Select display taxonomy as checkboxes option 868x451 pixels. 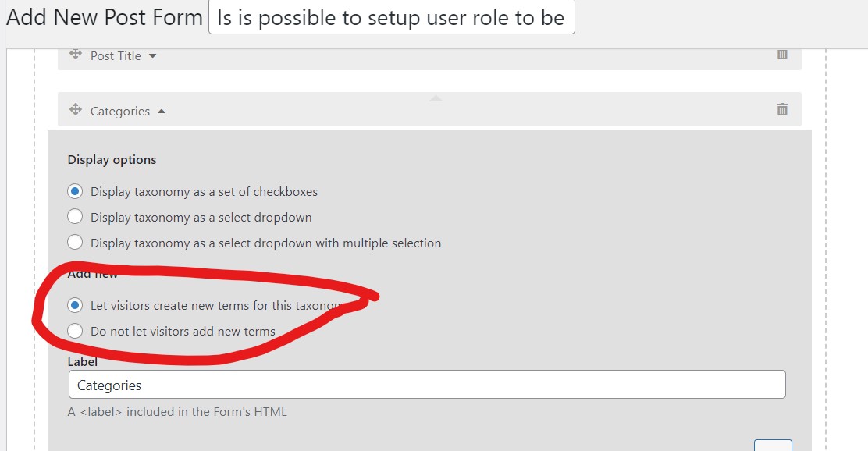[x=75, y=191]
